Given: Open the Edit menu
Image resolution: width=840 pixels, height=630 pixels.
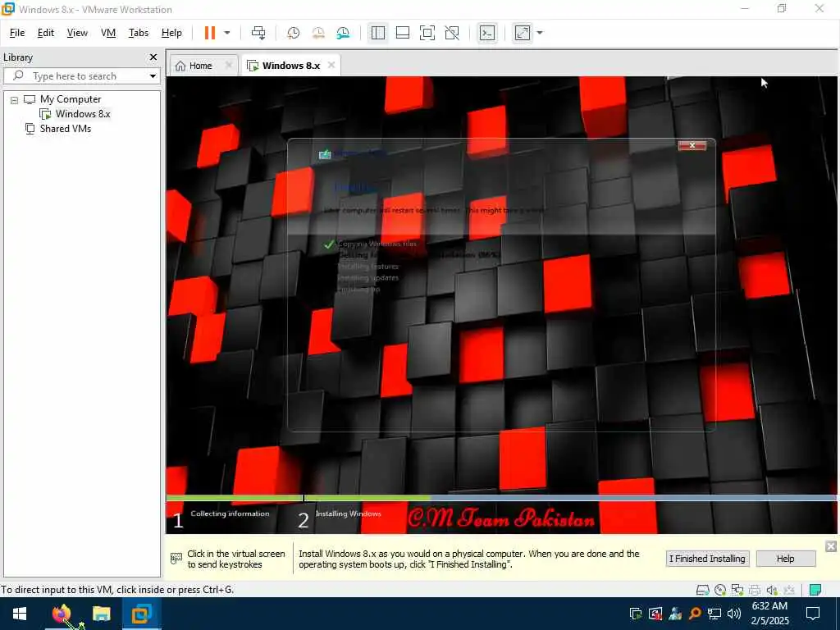Looking at the screenshot, I should coord(46,33).
